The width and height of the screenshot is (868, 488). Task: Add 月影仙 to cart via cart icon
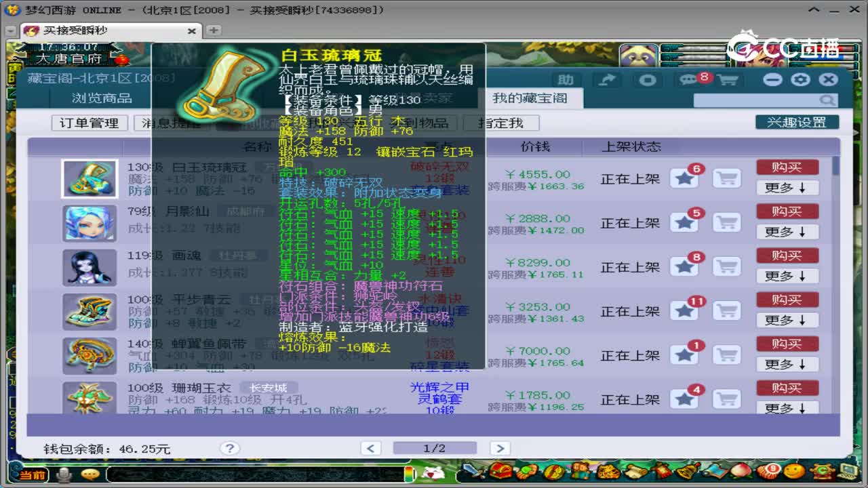tap(727, 223)
